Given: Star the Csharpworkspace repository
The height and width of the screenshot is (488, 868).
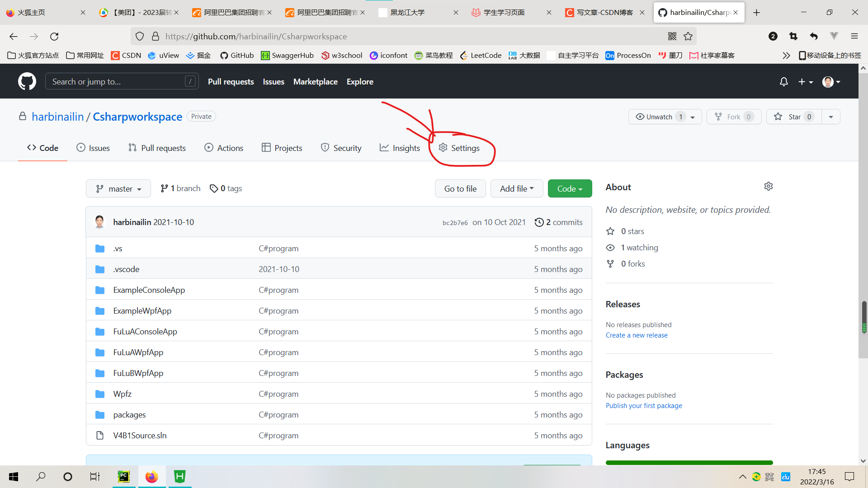Looking at the screenshot, I should tap(793, 117).
